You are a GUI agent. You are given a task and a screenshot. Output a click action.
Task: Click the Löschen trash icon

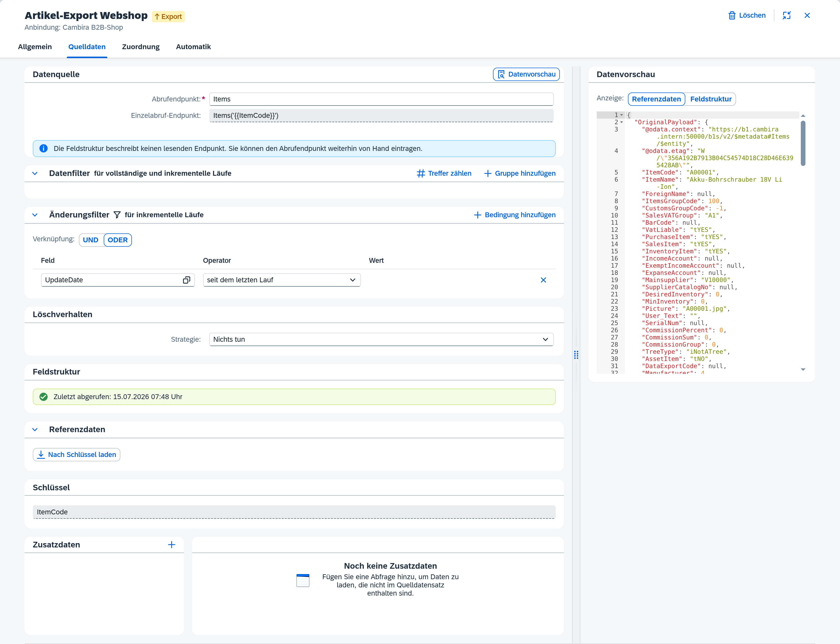click(x=732, y=15)
